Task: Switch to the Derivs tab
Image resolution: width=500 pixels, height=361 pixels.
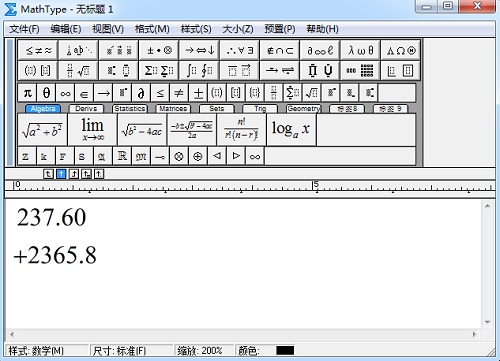Action: pyautogui.click(x=86, y=109)
